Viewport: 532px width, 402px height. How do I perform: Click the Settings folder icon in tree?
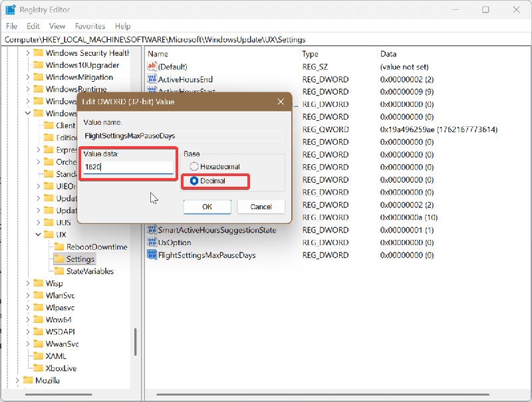click(x=59, y=259)
